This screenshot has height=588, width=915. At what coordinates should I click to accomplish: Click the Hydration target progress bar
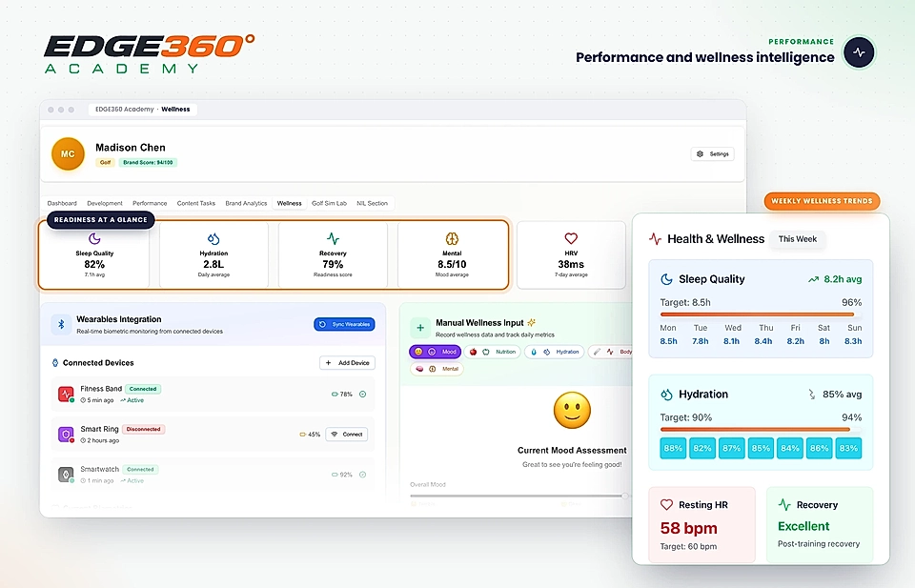pos(761,430)
